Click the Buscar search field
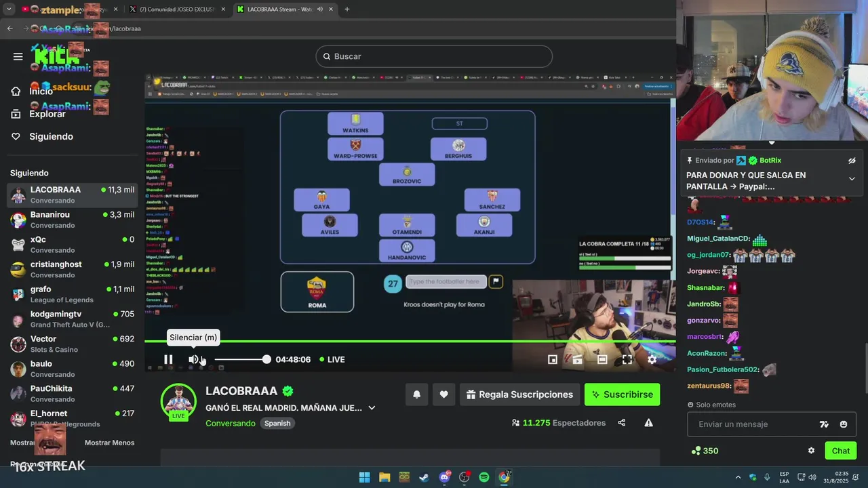 [x=434, y=56]
